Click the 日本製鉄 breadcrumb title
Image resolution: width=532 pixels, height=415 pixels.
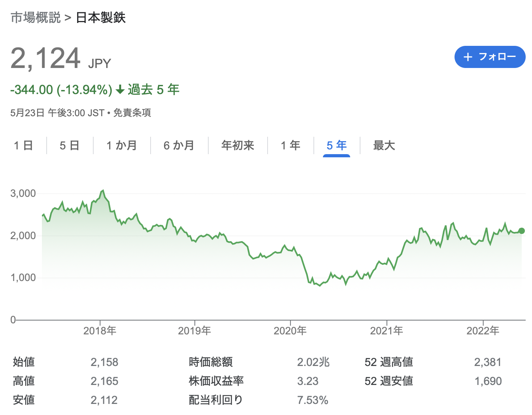(101, 18)
